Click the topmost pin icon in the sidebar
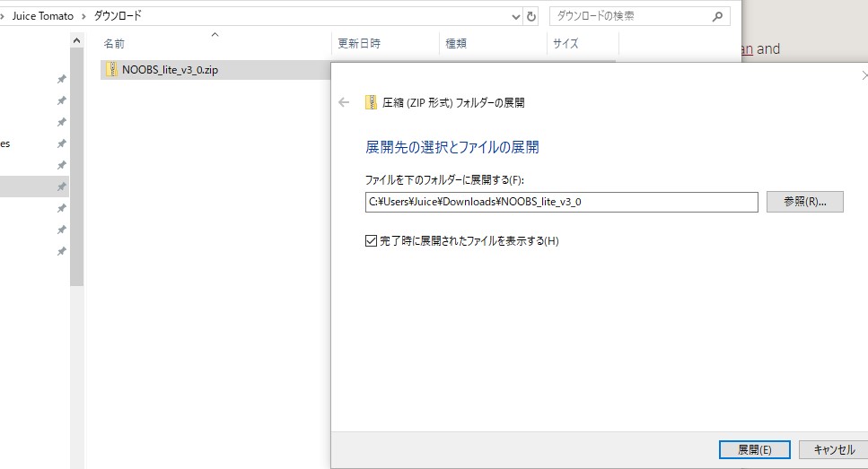The width and height of the screenshot is (868, 469). pyautogui.click(x=61, y=79)
